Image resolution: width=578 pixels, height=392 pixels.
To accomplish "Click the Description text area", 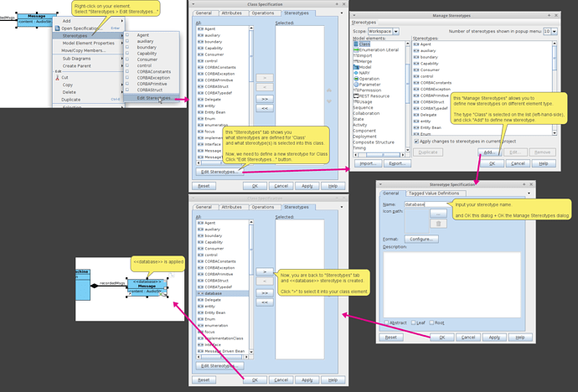I will [452, 285].
